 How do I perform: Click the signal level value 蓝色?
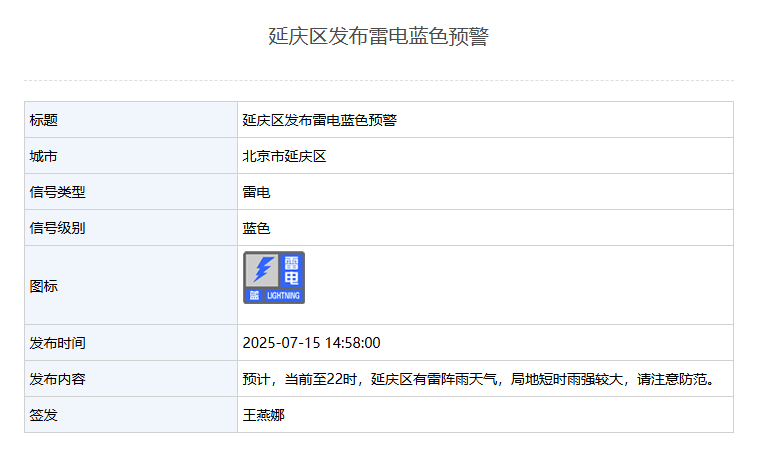257,228
